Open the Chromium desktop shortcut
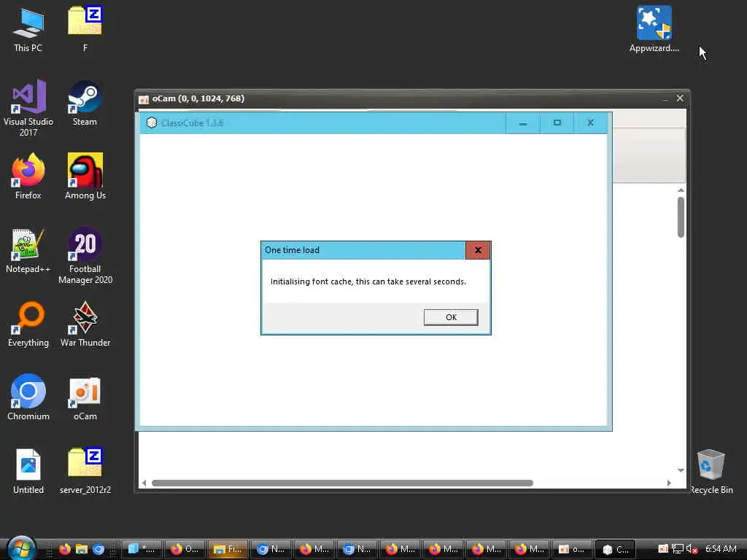This screenshot has height=560, width=747. click(28, 397)
